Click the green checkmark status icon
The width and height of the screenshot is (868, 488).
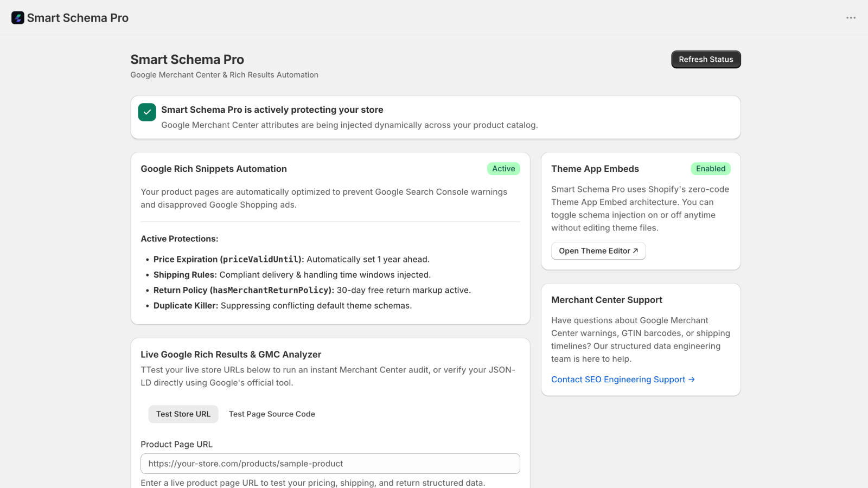147,112
